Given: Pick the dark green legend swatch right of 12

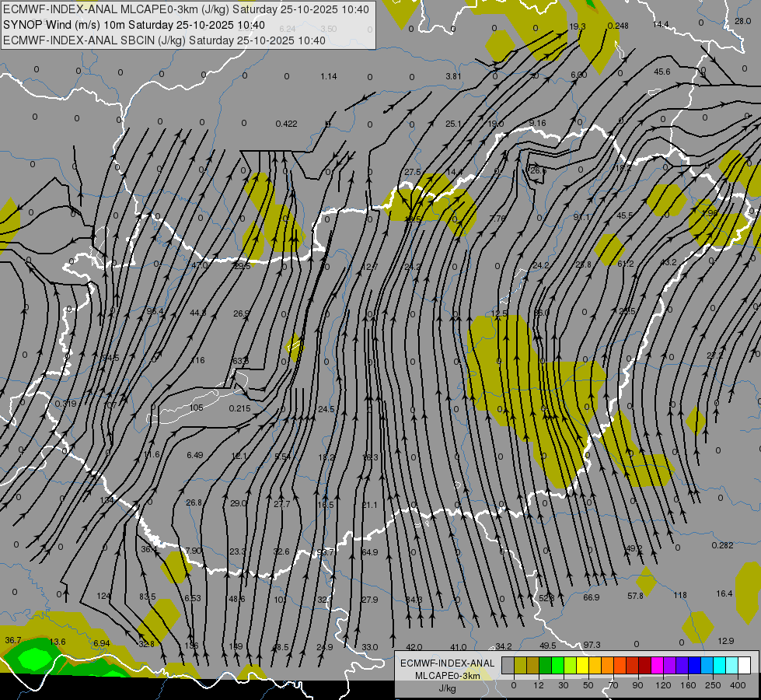Looking at the screenshot, I should 546,666.
